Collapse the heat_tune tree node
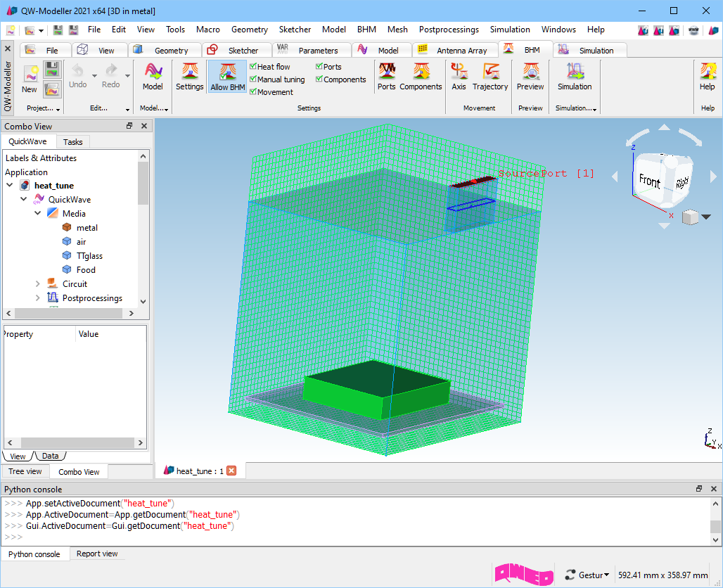723x588 pixels. [x=10, y=185]
